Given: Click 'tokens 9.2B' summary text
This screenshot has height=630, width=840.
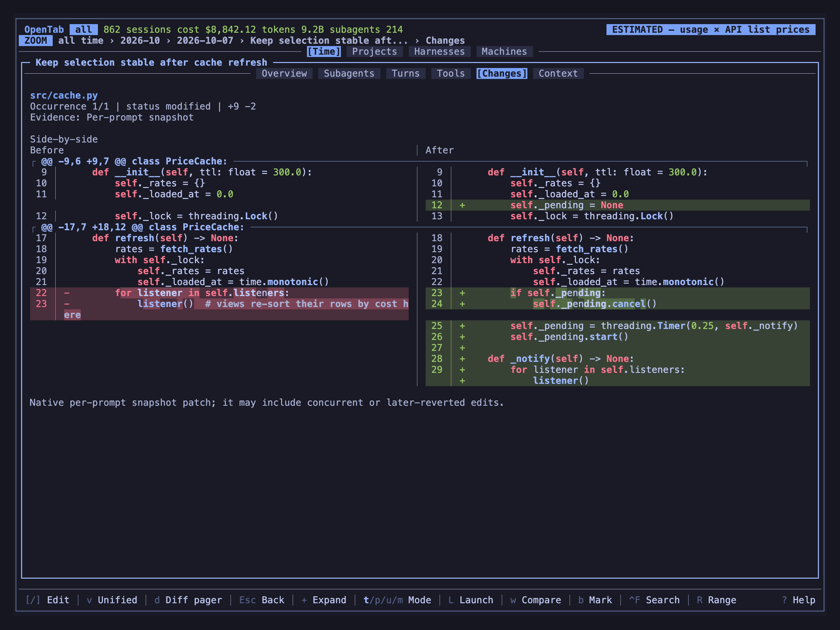Looking at the screenshot, I should pos(293,30).
